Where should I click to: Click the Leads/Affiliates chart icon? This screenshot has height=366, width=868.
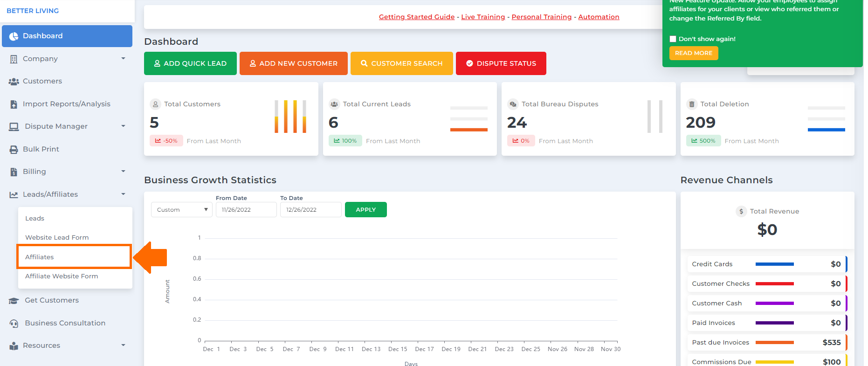[14, 195]
